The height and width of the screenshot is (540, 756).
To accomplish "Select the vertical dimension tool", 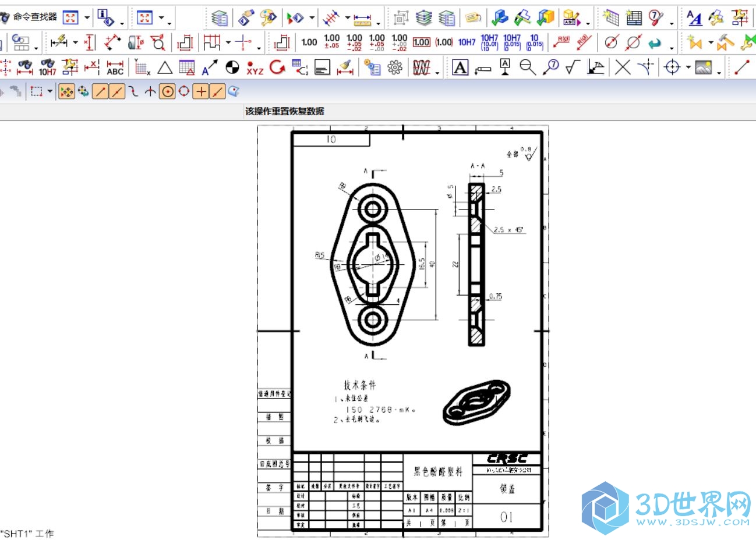I will tap(90, 42).
